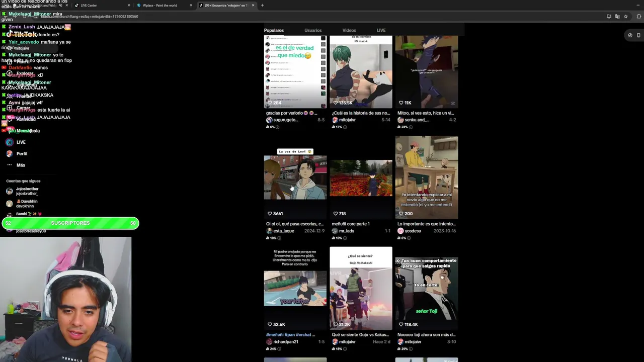
Task: Click caption 'Qué se siente Gojo vs Kakas...'
Action: [360, 335]
